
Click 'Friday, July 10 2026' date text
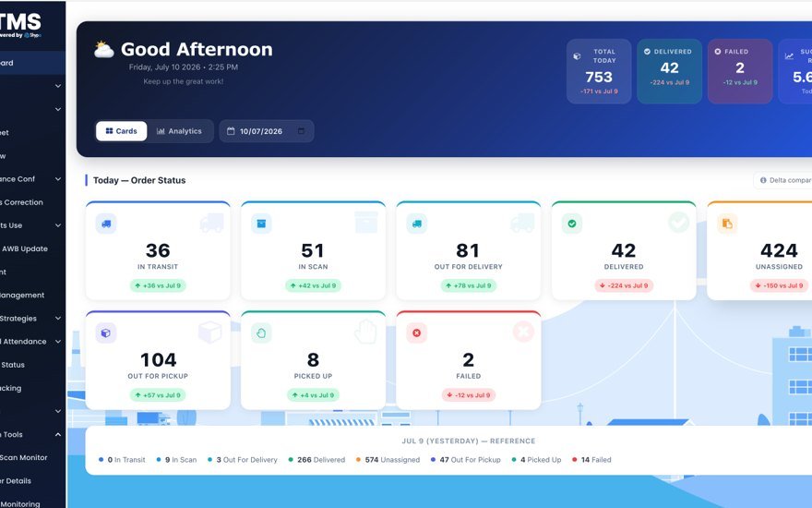(164, 67)
